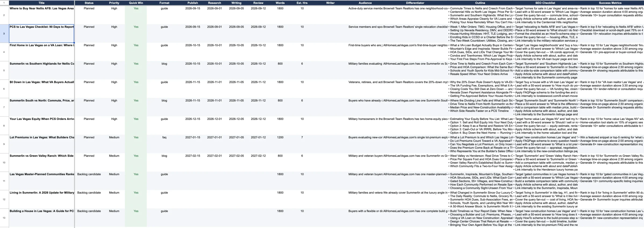This screenshot has height=228, width=644.
Task: Click 'Living in Summerlin: A 2026 Update' cell
Action: tap(42, 199)
